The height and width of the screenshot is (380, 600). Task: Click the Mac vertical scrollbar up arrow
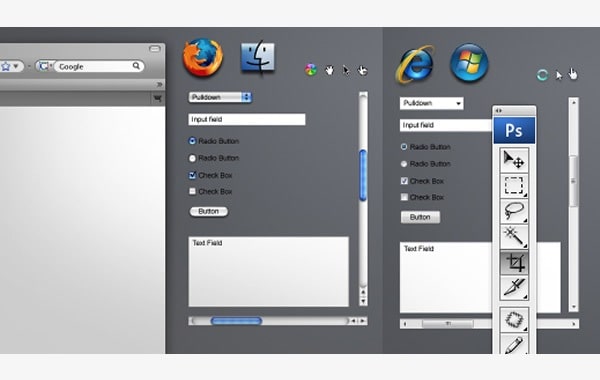pos(363,293)
